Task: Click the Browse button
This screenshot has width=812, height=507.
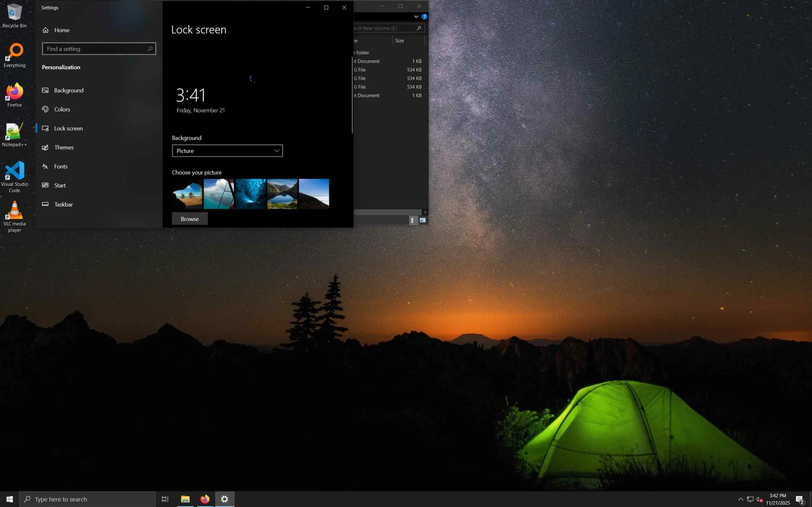Action: (x=190, y=219)
